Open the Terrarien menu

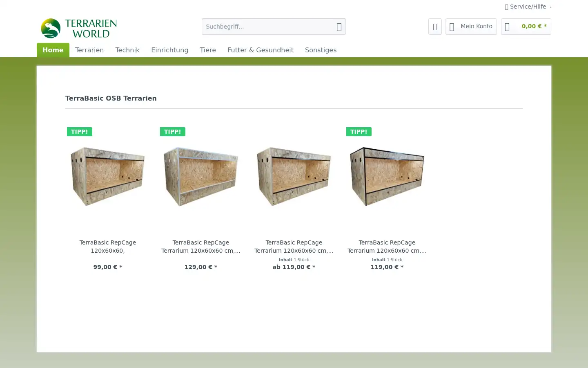(x=89, y=50)
